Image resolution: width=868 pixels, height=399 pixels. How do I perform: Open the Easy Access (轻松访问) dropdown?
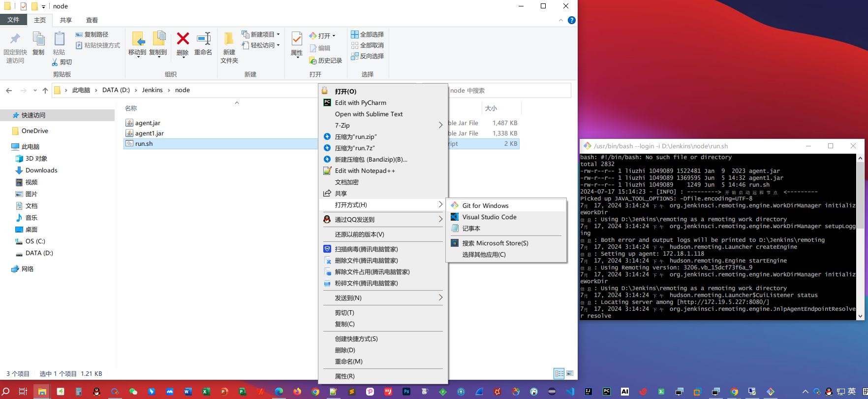point(261,45)
